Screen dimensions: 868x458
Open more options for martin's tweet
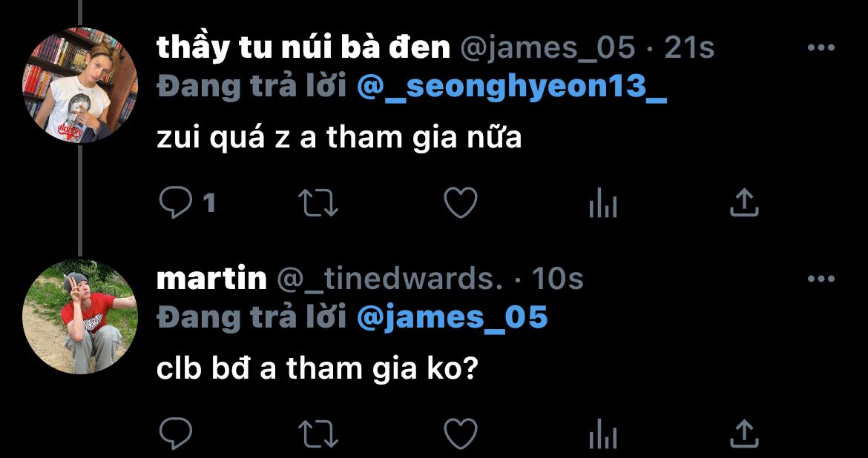point(821,279)
